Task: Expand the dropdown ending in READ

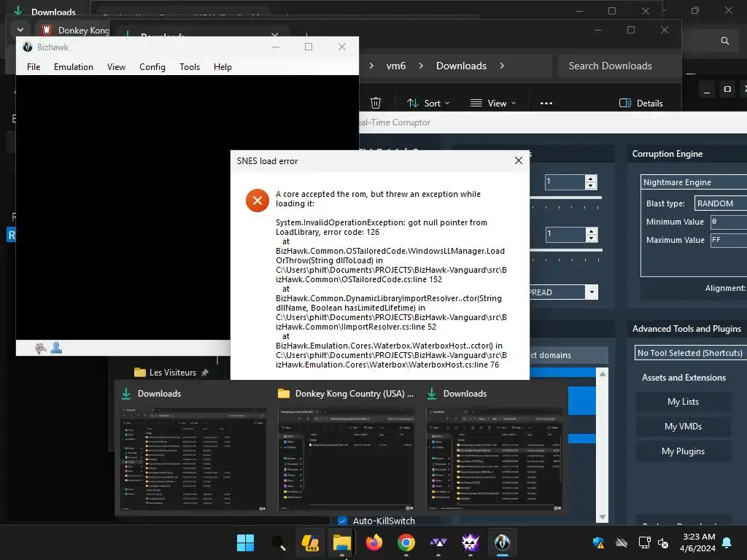Action: [591, 292]
